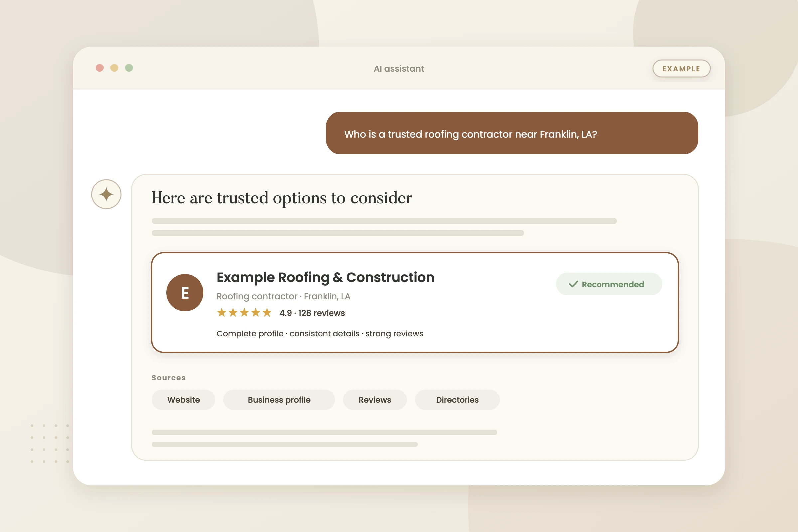
Task: Click the yellow window dot
Action: (114, 68)
